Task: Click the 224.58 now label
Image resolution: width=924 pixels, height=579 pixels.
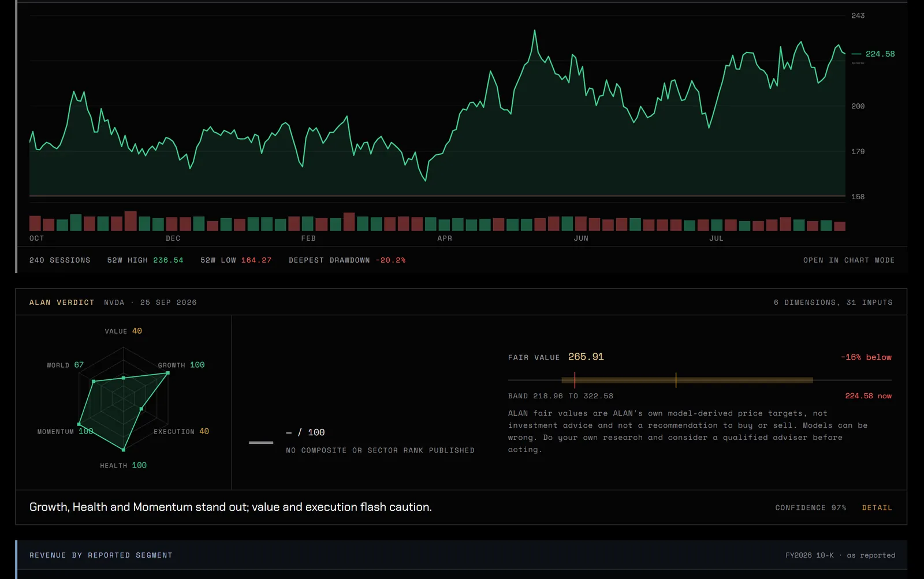Action: pyautogui.click(x=869, y=396)
